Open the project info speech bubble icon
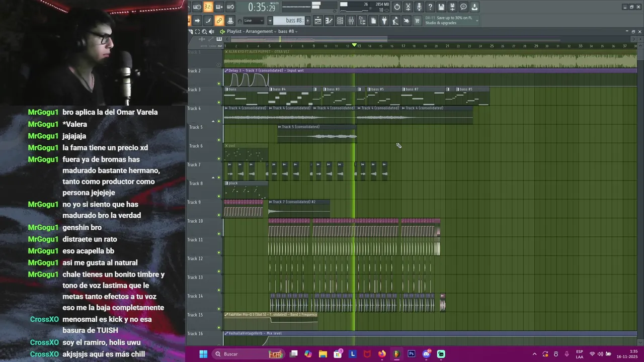Image resolution: width=644 pixels, height=362 pixels. [x=463, y=7]
